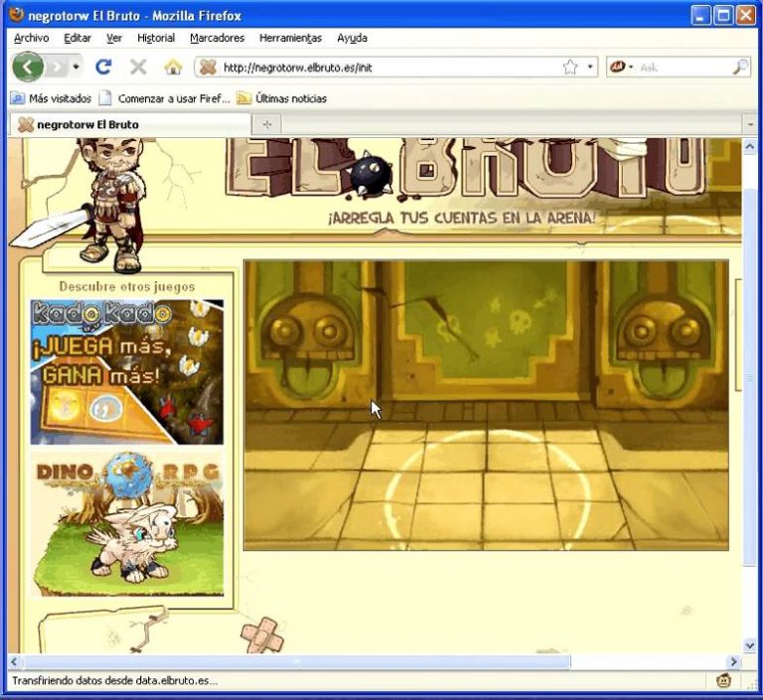Screen dimensions: 763x700
Task: Open the Marcadores menu
Action: pyautogui.click(x=217, y=38)
